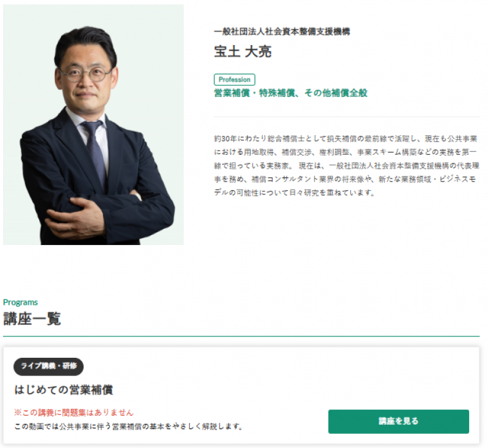The image size is (488, 448).
Task: Click the Programs section label
Action: 21,302
